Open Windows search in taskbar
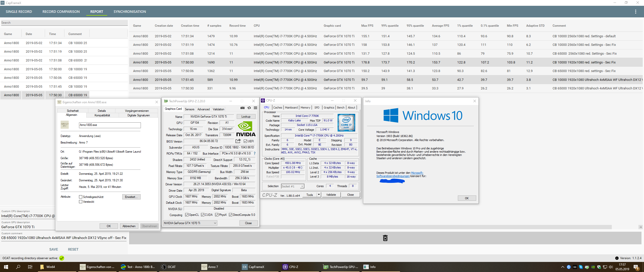This screenshot has width=644, height=272. [18, 267]
